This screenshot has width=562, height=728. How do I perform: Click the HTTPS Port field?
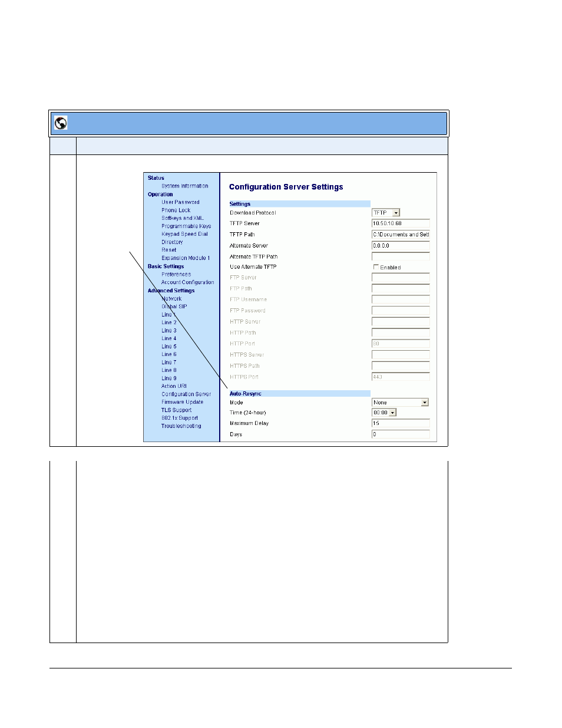tap(401, 377)
